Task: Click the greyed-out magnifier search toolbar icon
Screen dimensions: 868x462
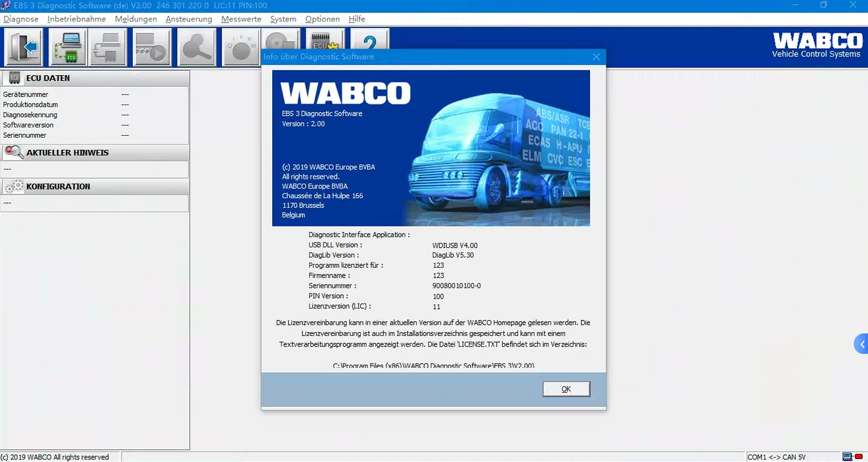Action: tap(196, 47)
